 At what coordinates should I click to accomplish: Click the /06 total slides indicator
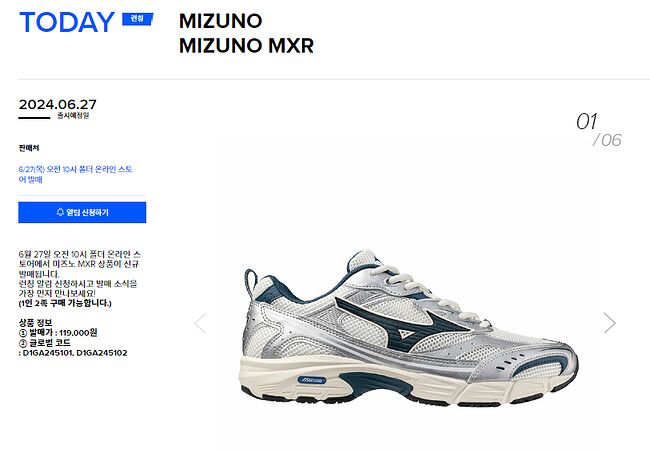coord(607,140)
